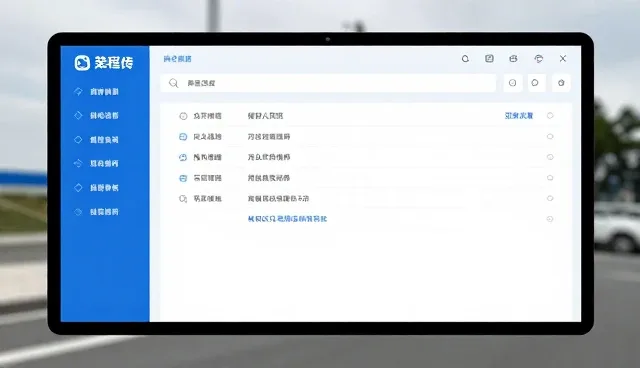
Task: Click the round icon right of the bottom blue link
Action: 550,219
